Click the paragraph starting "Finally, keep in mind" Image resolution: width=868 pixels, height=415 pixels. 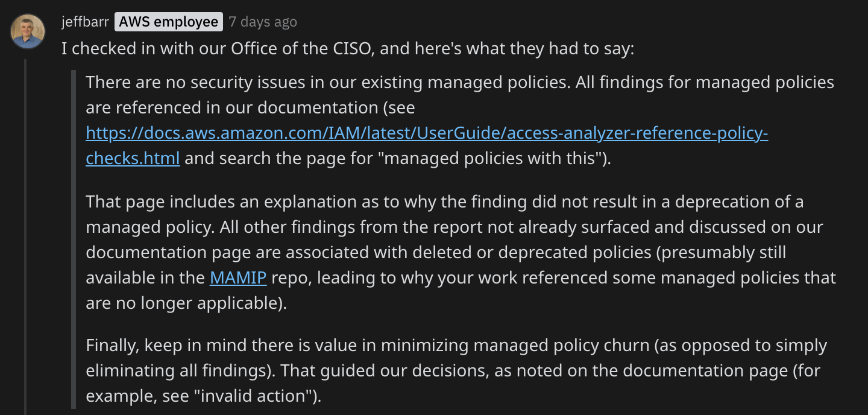click(457, 371)
